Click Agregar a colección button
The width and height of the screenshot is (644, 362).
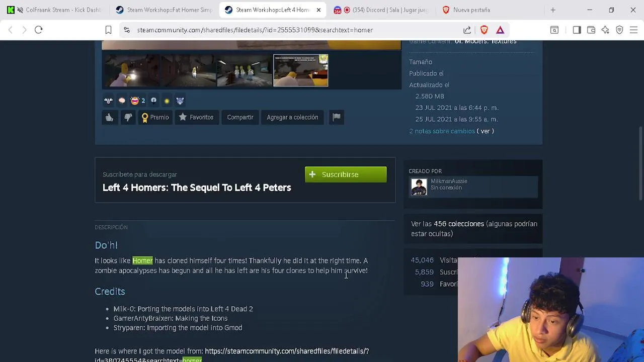[x=292, y=117]
